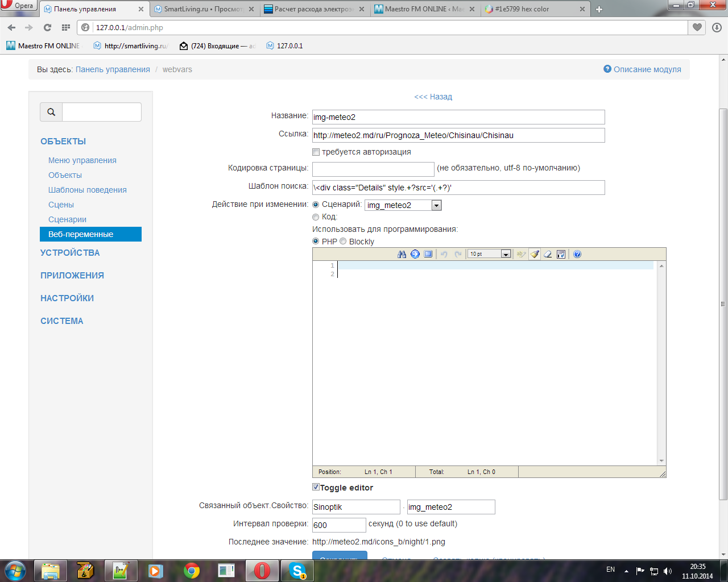Click the '<<< Назад' back link
Viewport: 728px width, 582px height.
433,97
